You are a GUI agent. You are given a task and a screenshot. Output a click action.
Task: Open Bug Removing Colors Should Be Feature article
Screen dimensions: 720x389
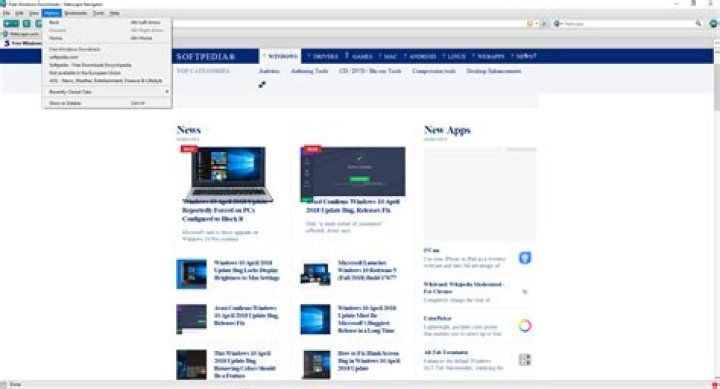coord(245,365)
